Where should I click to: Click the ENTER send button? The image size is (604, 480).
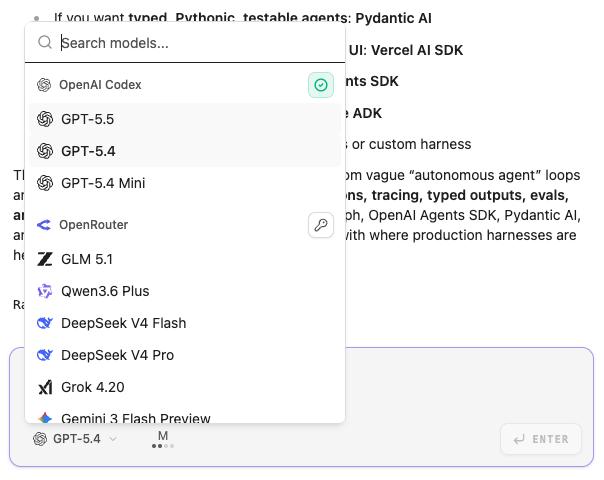tap(541, 439)
